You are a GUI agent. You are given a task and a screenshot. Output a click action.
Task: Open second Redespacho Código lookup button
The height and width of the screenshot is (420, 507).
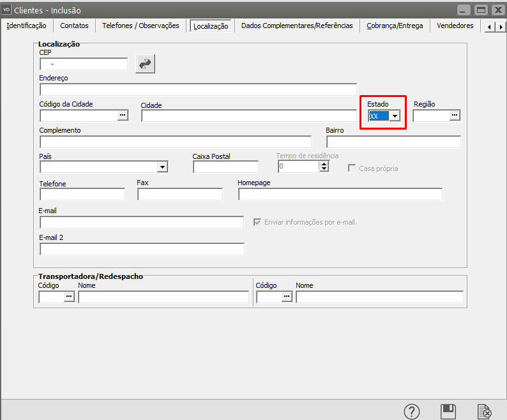coord(287,297)
